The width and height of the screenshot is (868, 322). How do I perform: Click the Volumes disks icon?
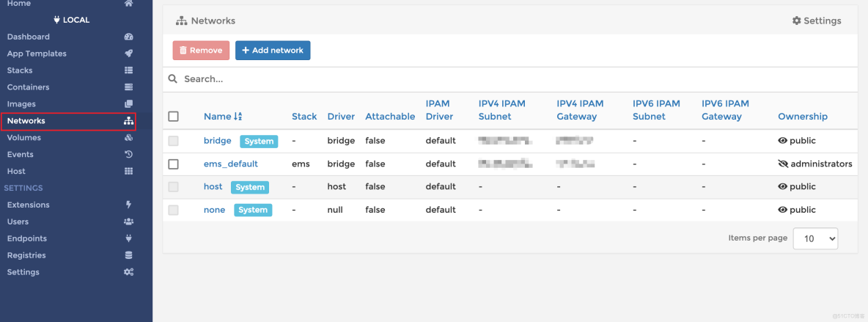(x=129, y=138)
